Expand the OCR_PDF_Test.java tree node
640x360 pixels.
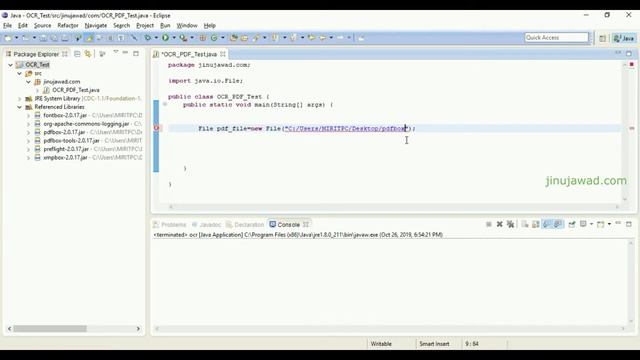[x=38, y=90]
